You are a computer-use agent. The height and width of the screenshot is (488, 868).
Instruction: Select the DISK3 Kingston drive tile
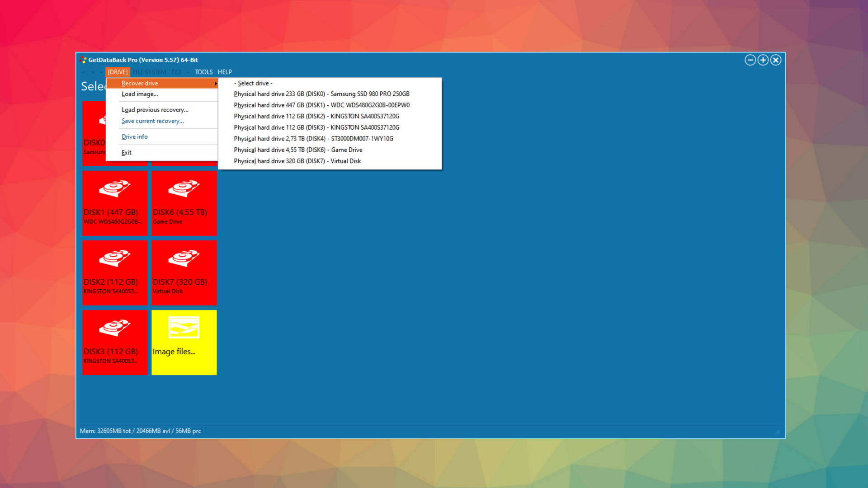click(x=115, y=342)
